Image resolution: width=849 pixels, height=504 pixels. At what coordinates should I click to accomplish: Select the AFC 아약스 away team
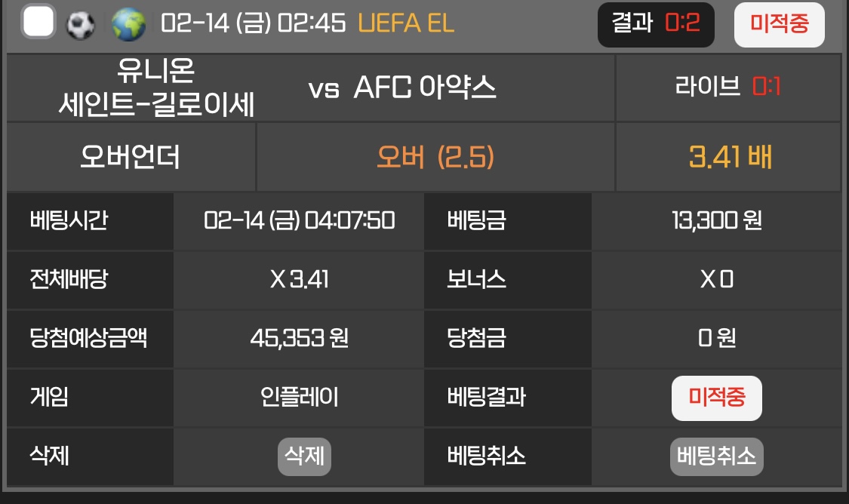click(425, 88)
